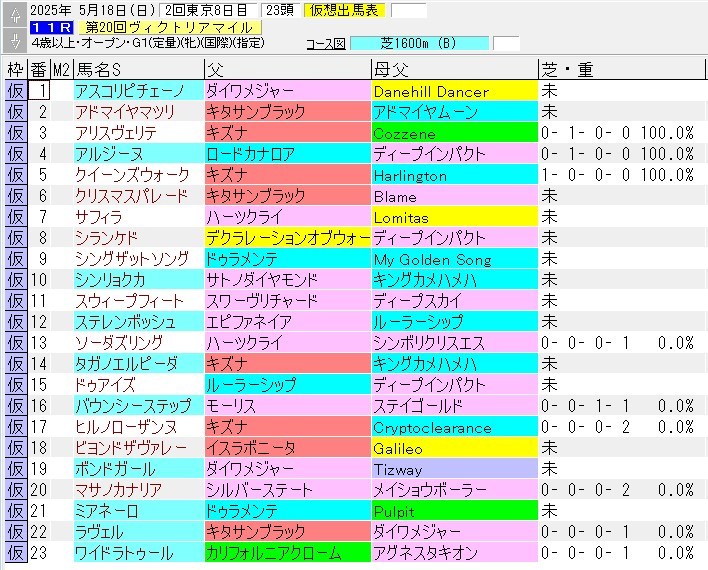Select horse ヒルノローザンヌ
Image resolution: width=708 pixels, height=570 pixels.
point(139,427)
